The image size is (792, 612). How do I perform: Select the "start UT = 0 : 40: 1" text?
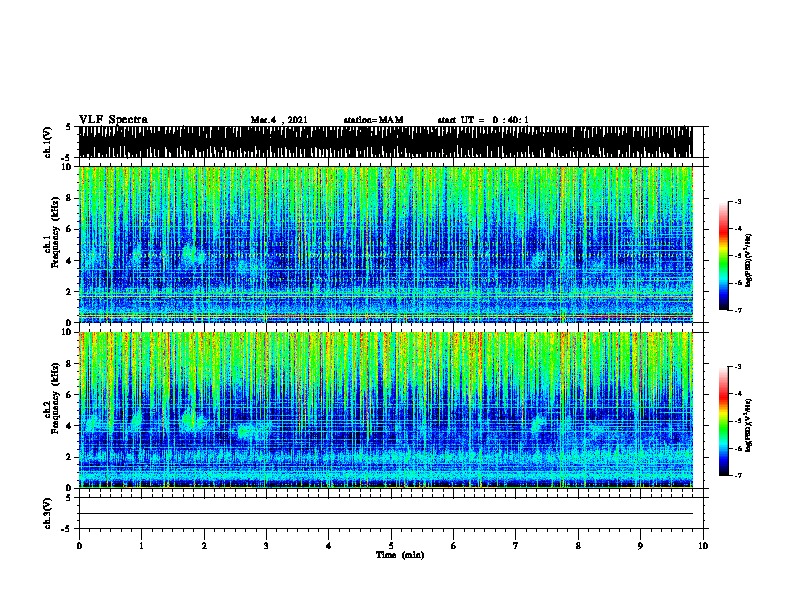[x=483, y=120]
